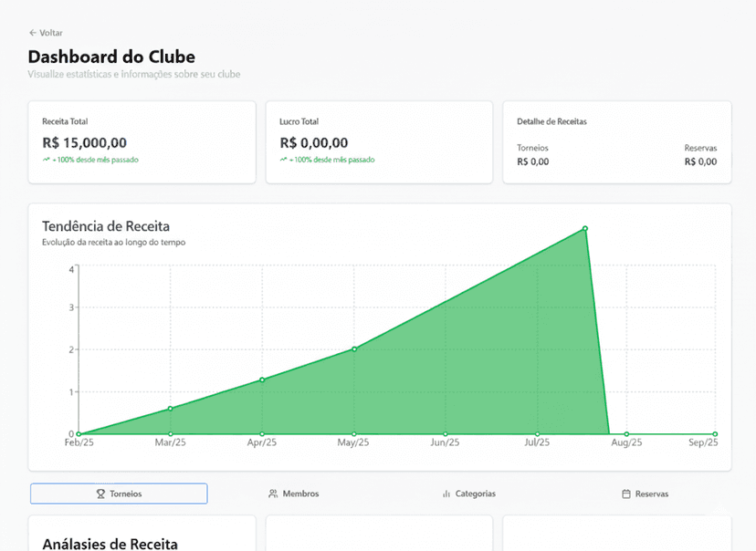
Task: Select the Mar/25 data point above zero
Action: coord(170,409)
